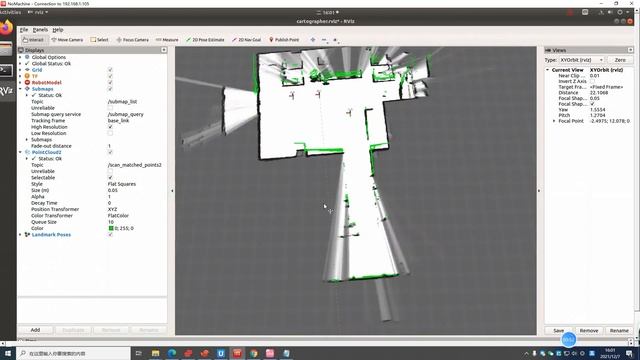Screen dimensions: 640x360
Task: Click the Rename button in Views panel
Action: pos(619,331)
